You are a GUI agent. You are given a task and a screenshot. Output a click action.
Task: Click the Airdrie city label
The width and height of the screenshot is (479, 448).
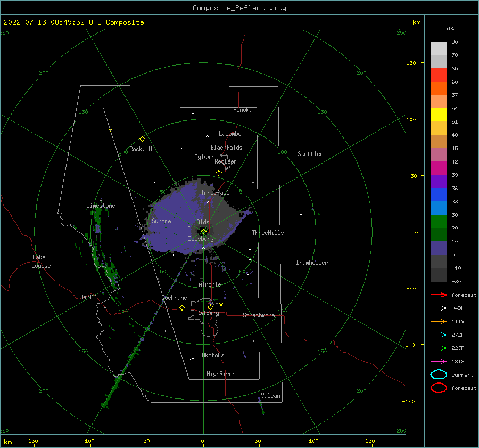210,284
